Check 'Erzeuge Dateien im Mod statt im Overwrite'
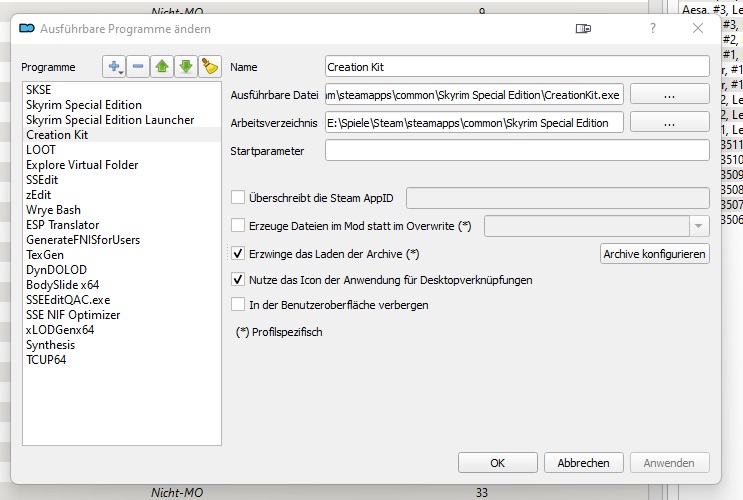Viewport: 743px width, 500px height. [x=238, y=226]
